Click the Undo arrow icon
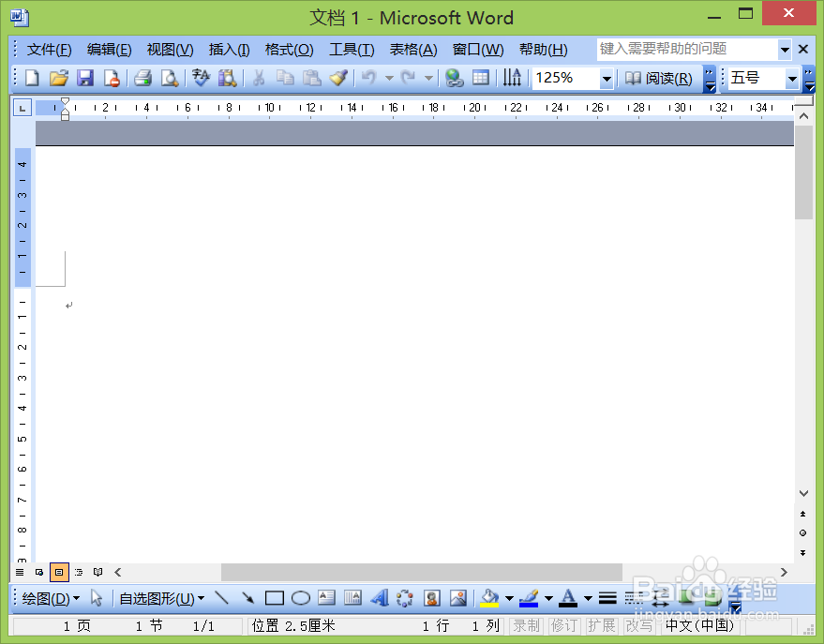This screenshot has width=824, height=644. point(369,78)
